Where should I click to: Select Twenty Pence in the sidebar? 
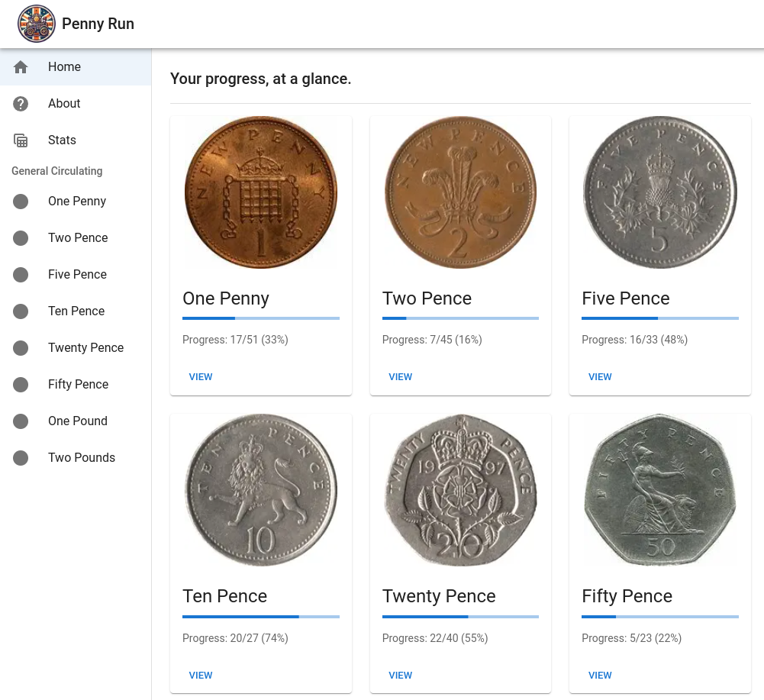click(x=85, y=347)
